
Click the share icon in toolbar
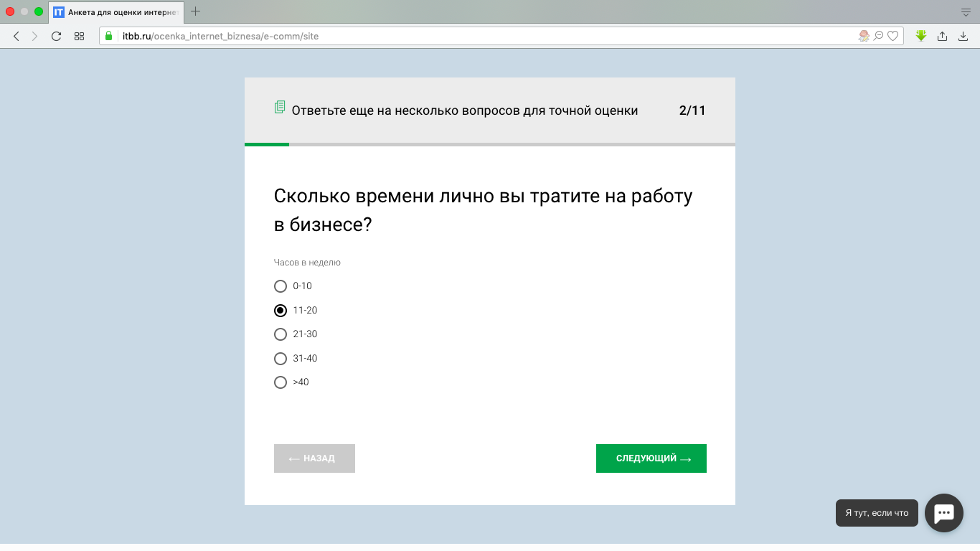click(943, 36)
